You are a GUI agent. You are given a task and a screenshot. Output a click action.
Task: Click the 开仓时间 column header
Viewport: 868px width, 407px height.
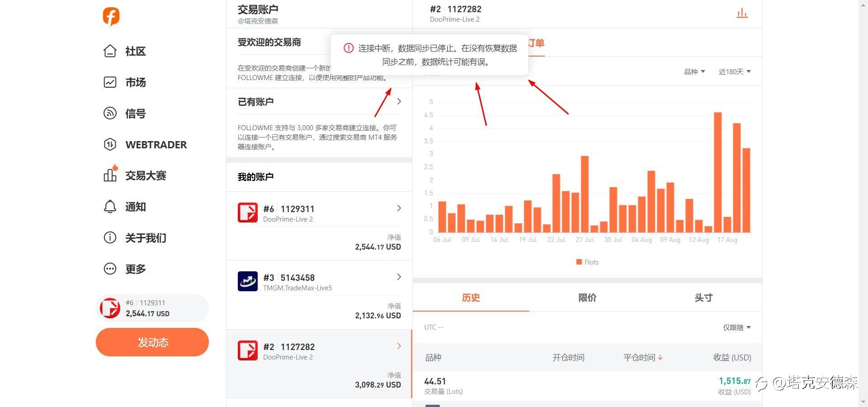point(568,358)
